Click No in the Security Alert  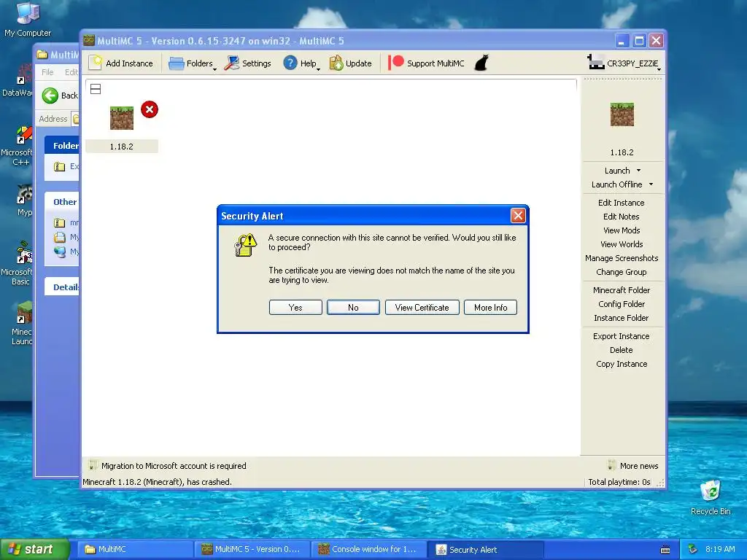[x=353, y=307]
